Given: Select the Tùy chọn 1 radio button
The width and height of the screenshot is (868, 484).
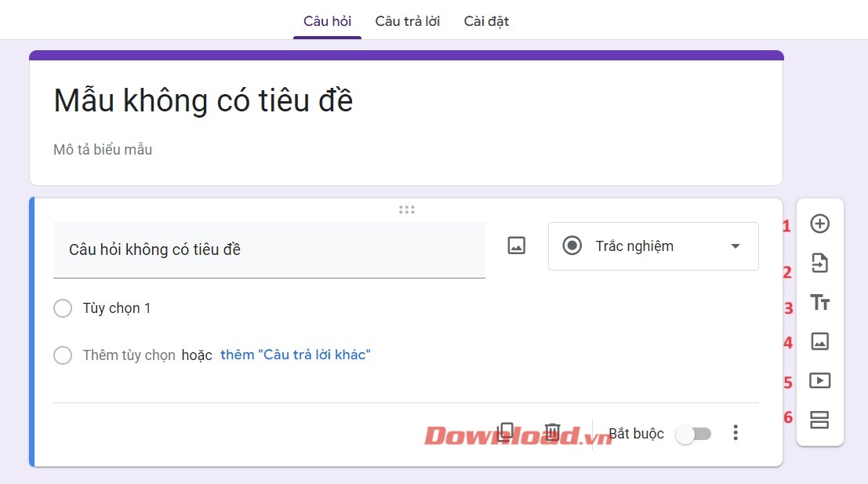Looking at the screenshot, I should pos(63,308).
